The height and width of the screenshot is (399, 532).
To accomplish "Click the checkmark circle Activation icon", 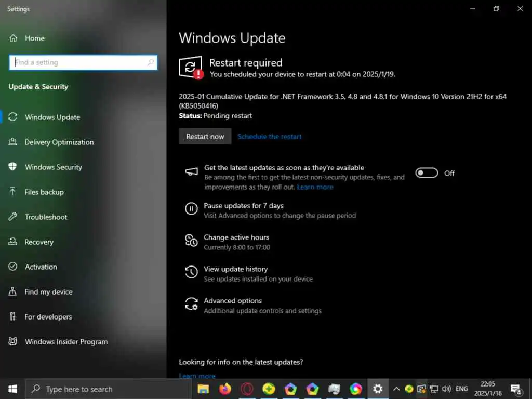I will pyautogui.click(x=13, y=267).
